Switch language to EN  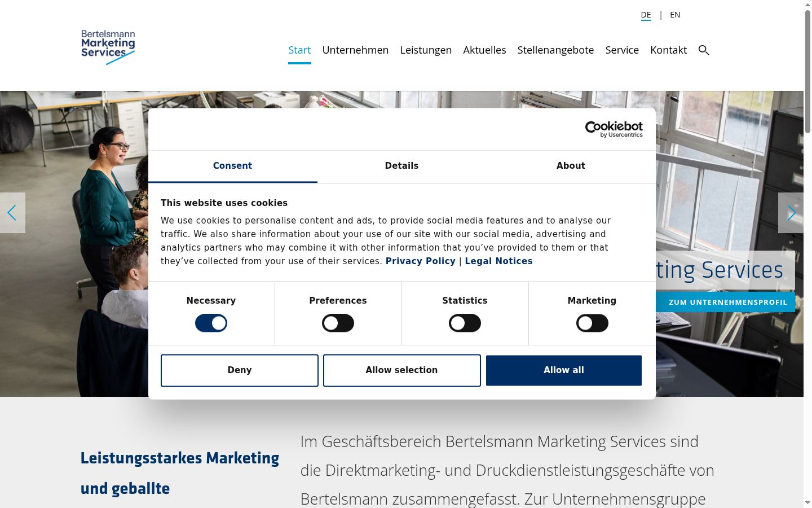point(675,15)
